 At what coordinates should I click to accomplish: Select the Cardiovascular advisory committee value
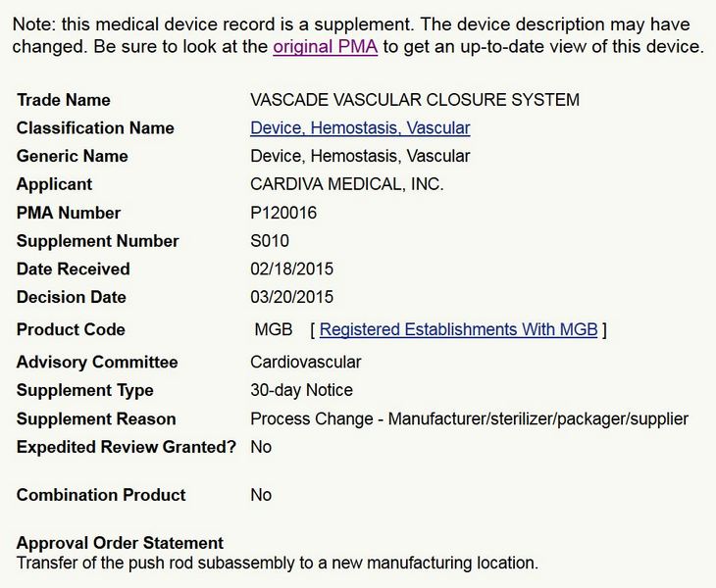pyautogui.click(x=306, y=363)
